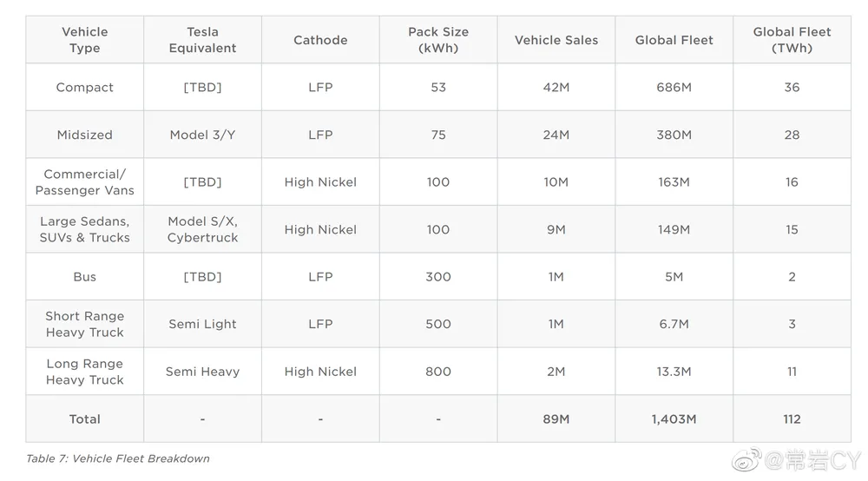
Task: Select the Vehicle Sales column header
Action: point(556,40)
